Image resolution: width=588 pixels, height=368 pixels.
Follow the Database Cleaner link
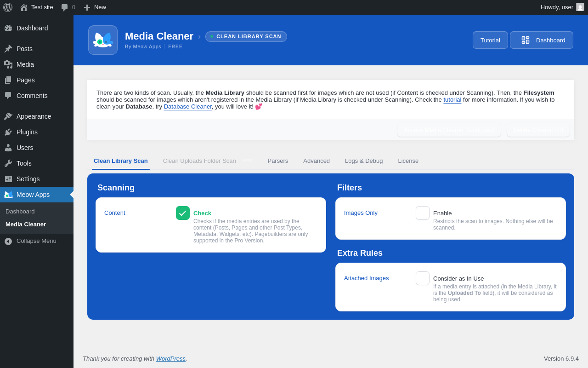tap(188, 107)
